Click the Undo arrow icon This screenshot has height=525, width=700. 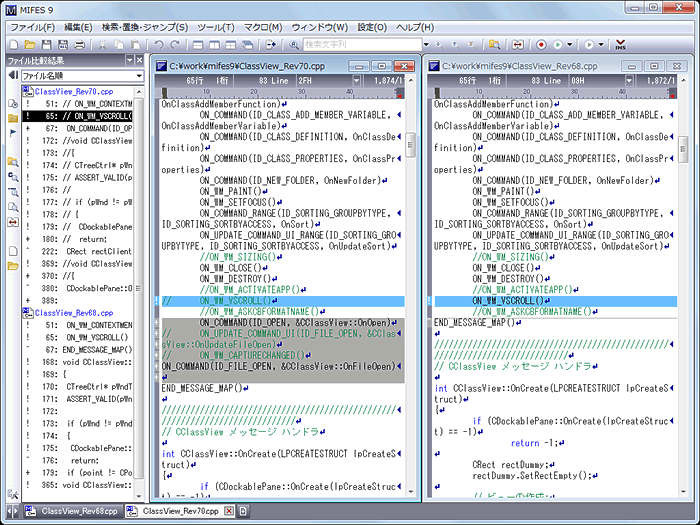(160, 45)
